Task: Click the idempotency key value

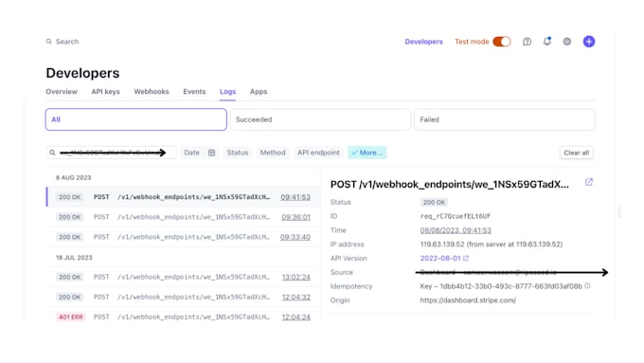Action: click(x=501, y=286)
